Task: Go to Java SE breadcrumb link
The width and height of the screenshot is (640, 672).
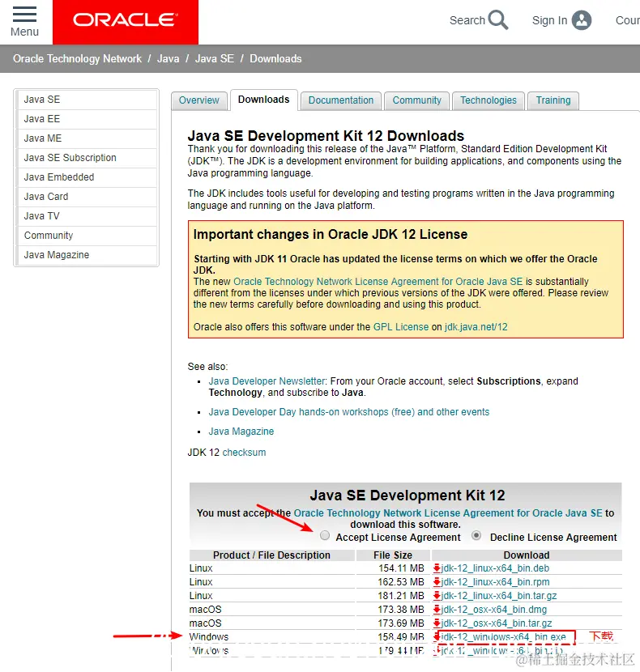Action: pyautogui.click(x=215, y=59)
